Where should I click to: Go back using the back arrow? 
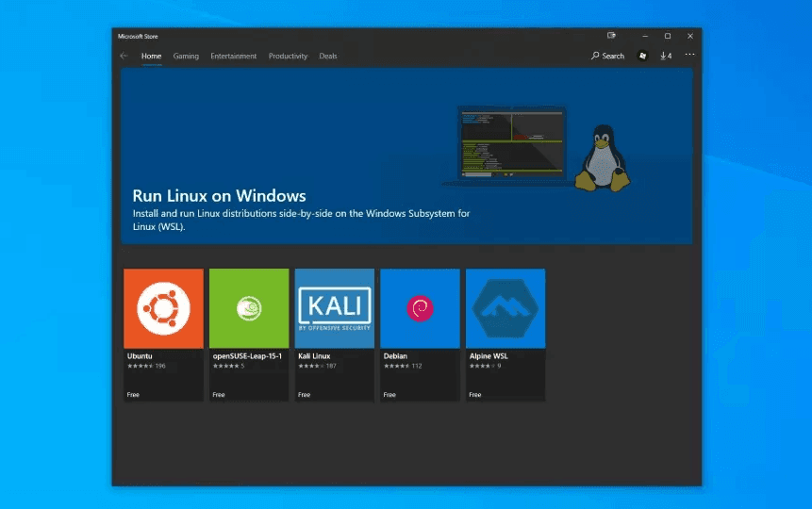[124, 56]
